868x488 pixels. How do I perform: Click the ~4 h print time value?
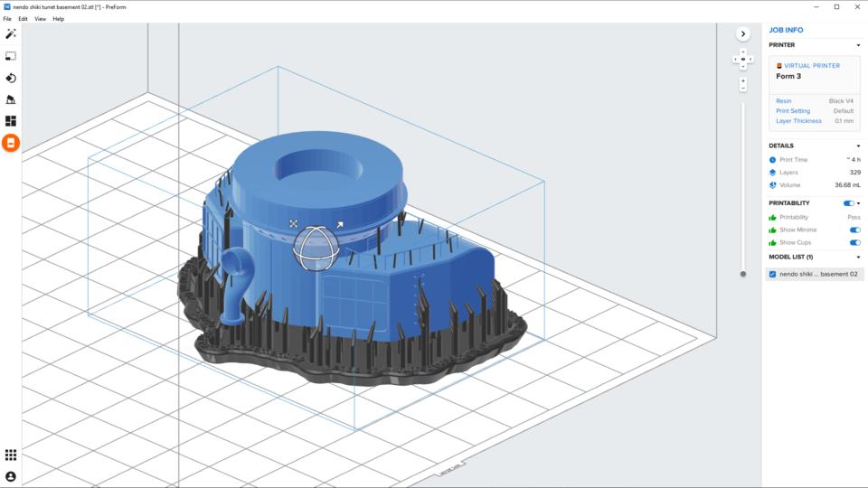pos(854,160)
